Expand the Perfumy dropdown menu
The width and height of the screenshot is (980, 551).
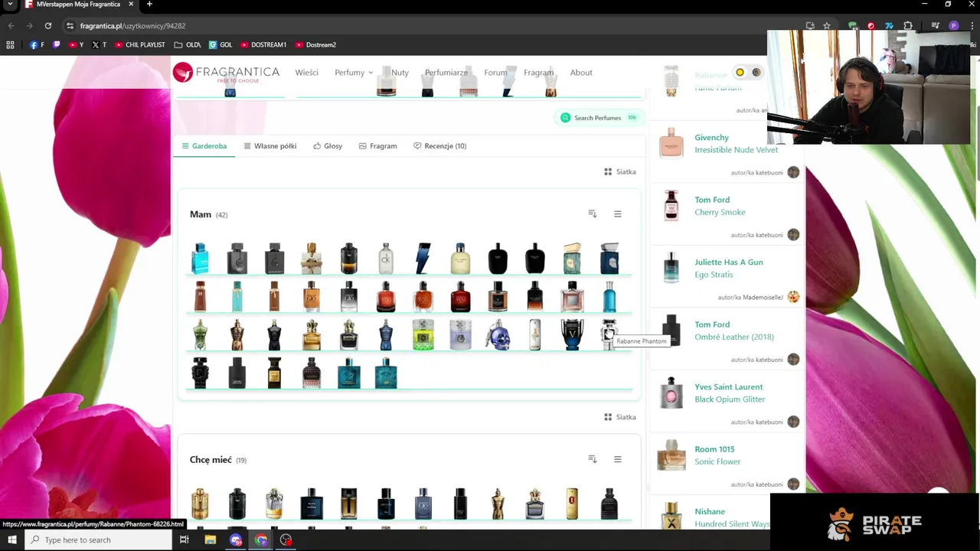click(354, 73)
